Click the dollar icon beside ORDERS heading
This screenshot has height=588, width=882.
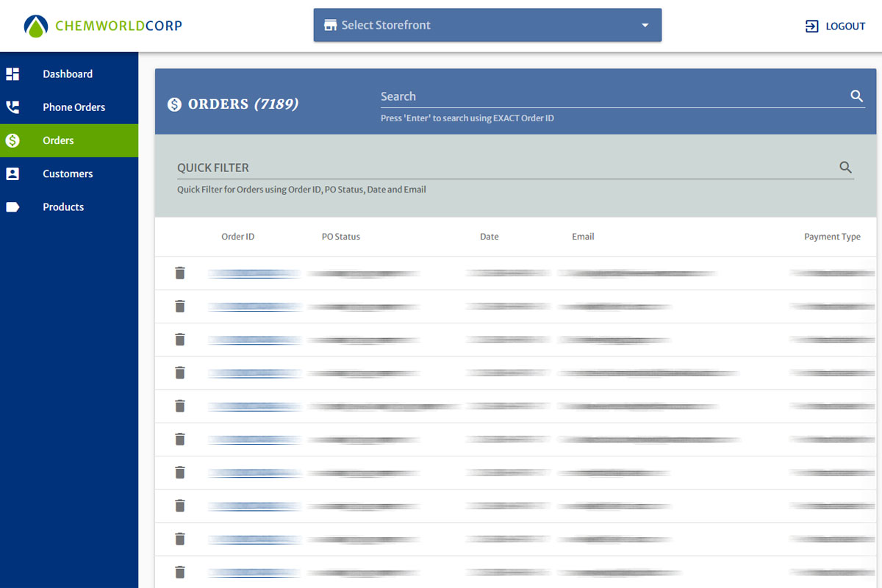click(174, 104)
